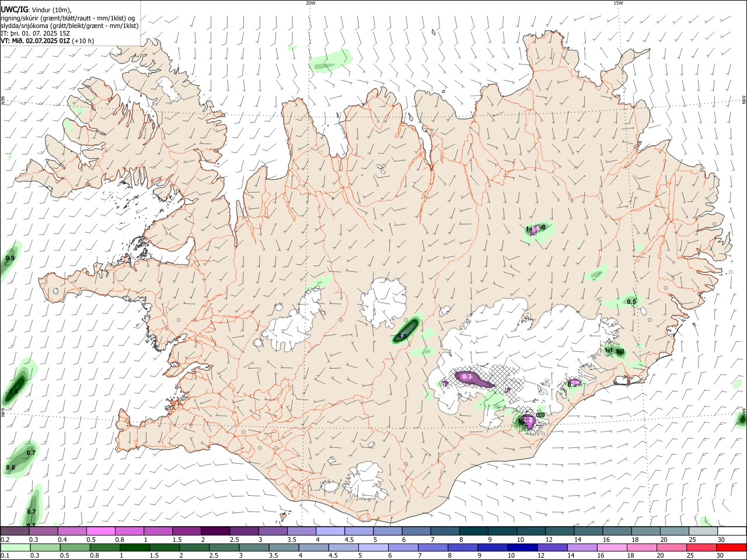Click the 1.1 precipitation value in the east

click(608, 350)
